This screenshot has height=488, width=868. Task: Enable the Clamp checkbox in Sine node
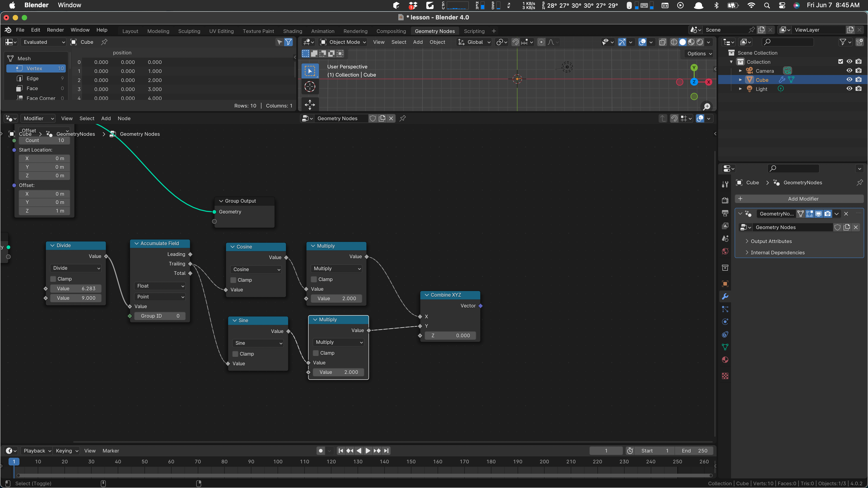point(235,354)
